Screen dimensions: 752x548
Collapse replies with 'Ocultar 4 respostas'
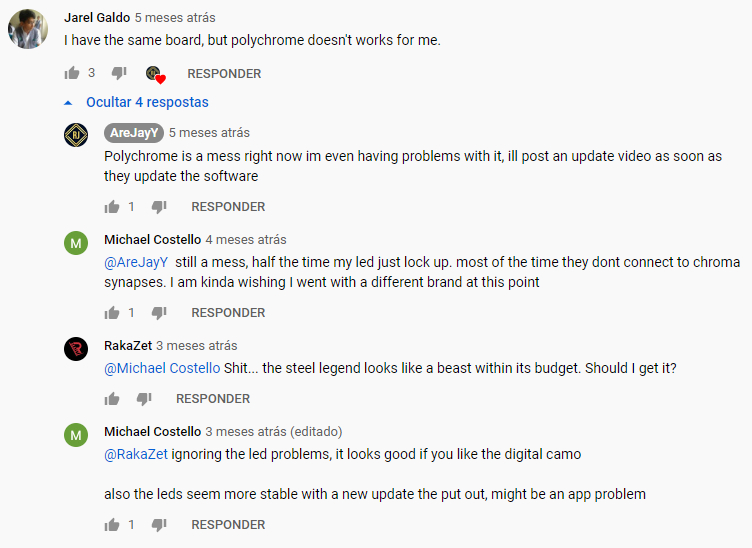point(136,102)
